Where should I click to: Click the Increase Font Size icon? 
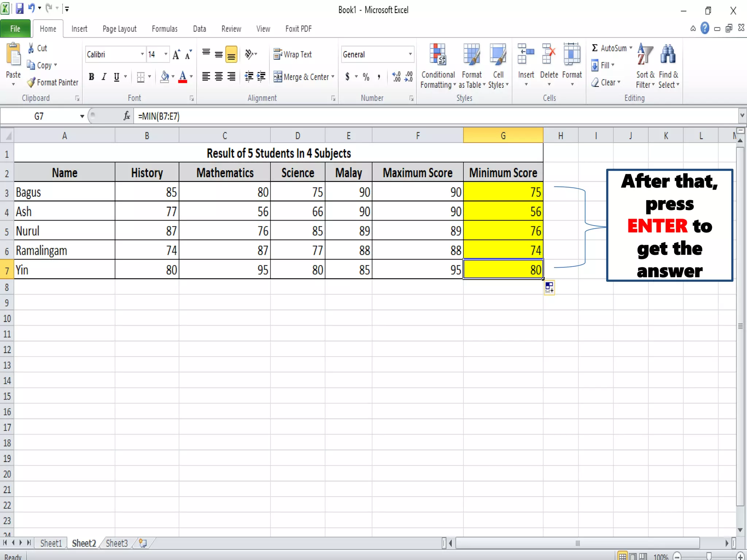pos(176,55)
